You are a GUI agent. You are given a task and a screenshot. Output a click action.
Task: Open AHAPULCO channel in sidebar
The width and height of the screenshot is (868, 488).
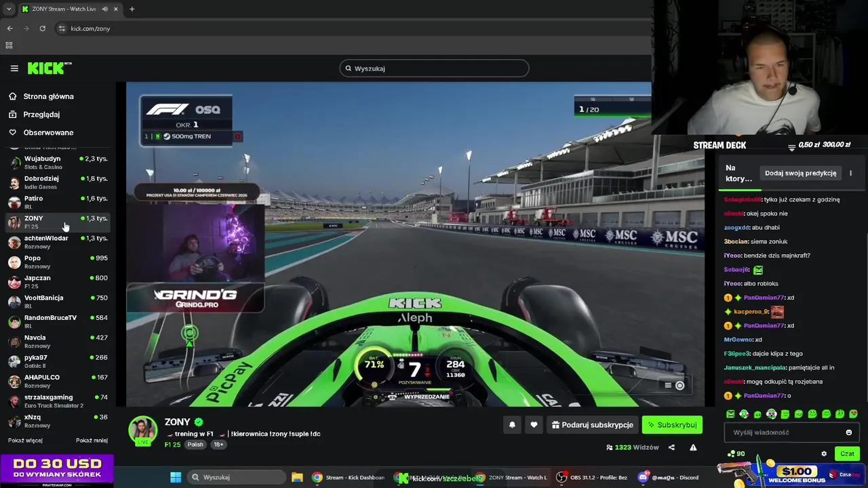point(58,381)
